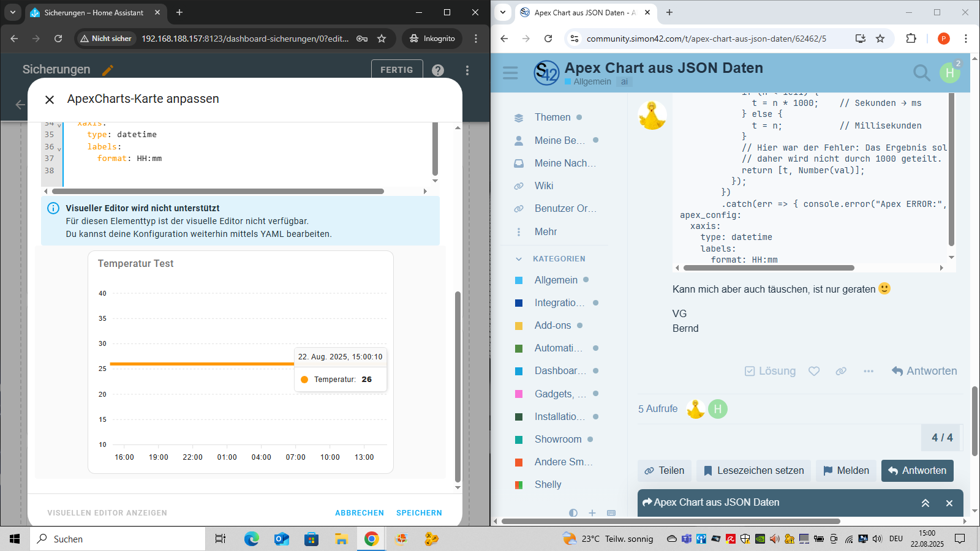Like the post with heart icon
Screen dimensions: 980x551
[x=813, y=371]
